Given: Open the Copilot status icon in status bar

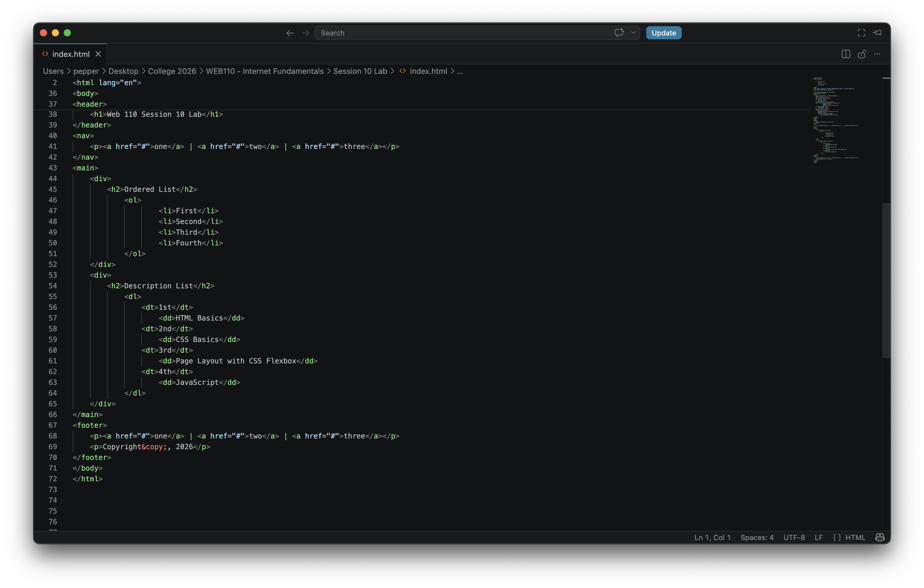Looking at the screenshot, I should [879, 537].
